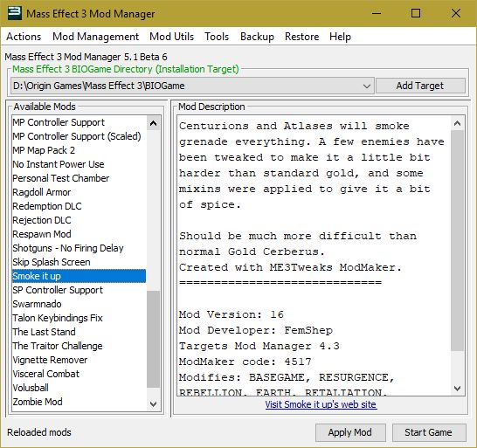This screenshot has width=477, height=448.
Task: Select The Traitor Challenge mod
Action: [79, 346]
